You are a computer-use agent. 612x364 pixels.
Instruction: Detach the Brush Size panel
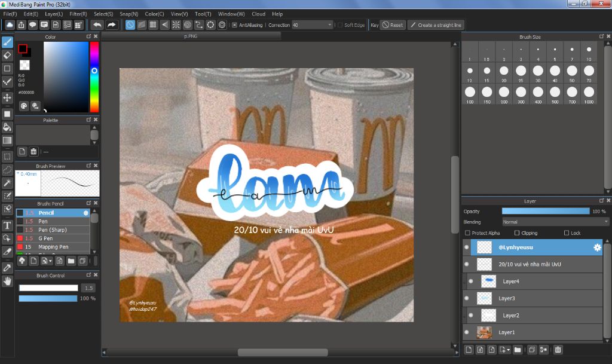pos(601,36)
